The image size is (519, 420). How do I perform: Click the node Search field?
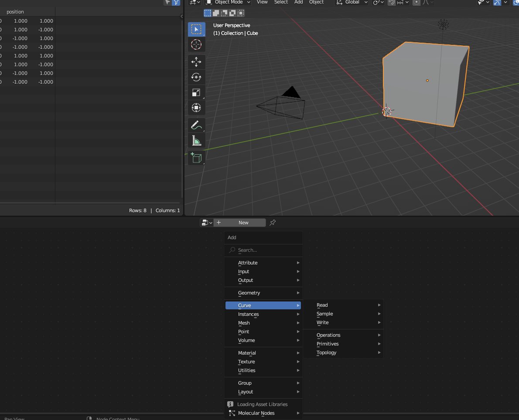[x=263, y=251]
